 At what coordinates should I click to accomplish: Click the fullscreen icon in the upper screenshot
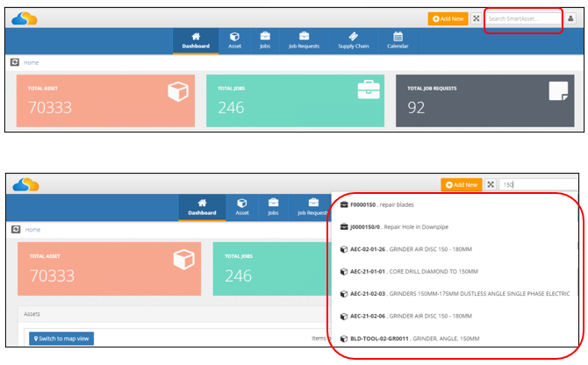[x=477, y=18]
